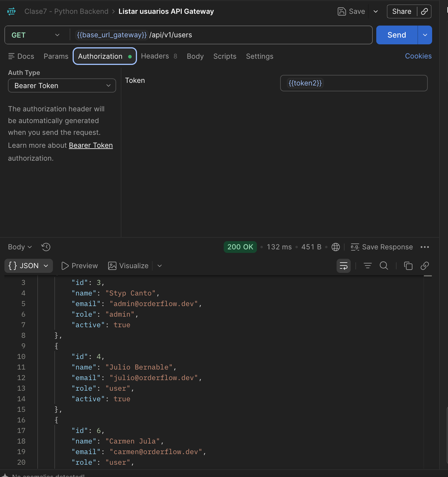Viewport: 448px width, 477px height.
Task: Select the "Julio Bernable" name value
Action: 139,367
